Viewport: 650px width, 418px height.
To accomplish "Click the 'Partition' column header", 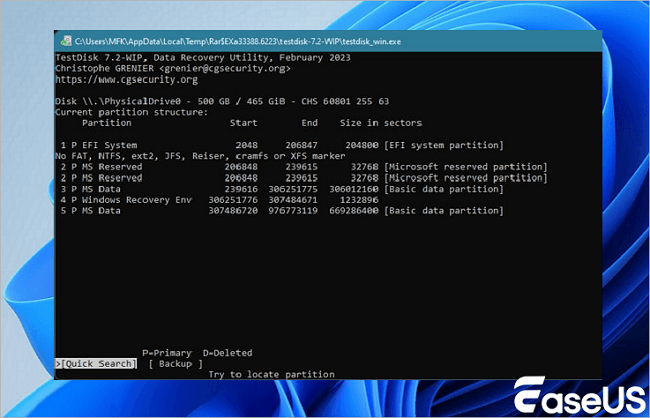I will 107,123.
